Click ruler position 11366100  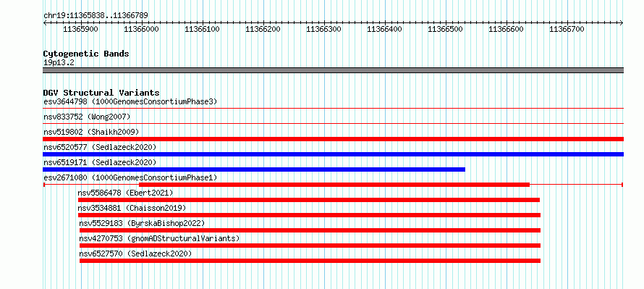pyautogui.click(x=203, y=29)
